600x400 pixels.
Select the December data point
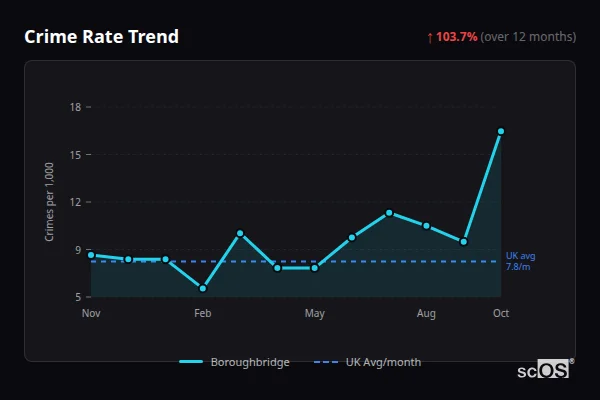(x=128, y=260)
